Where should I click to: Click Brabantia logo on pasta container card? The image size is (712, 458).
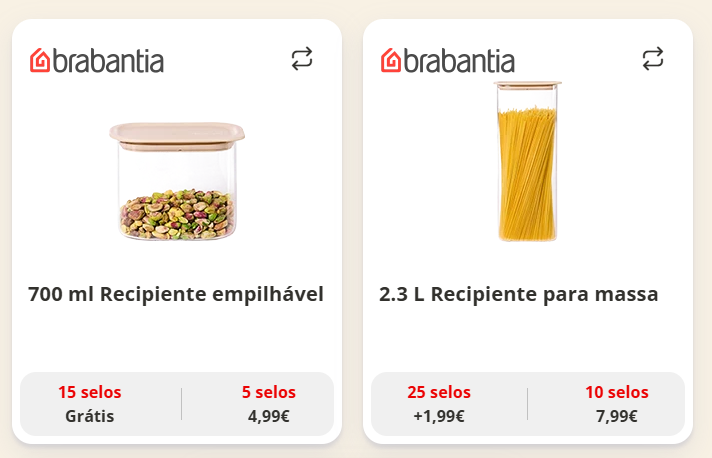coord(448,61)
